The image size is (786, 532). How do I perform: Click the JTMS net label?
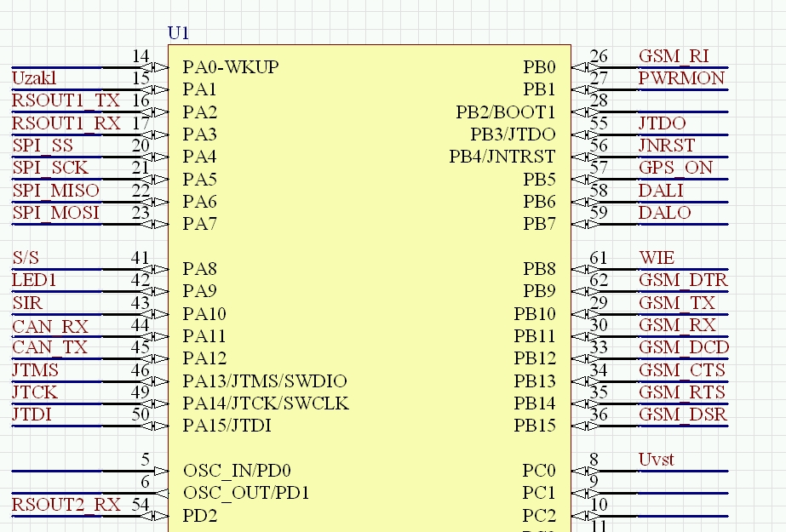point(35,369)
